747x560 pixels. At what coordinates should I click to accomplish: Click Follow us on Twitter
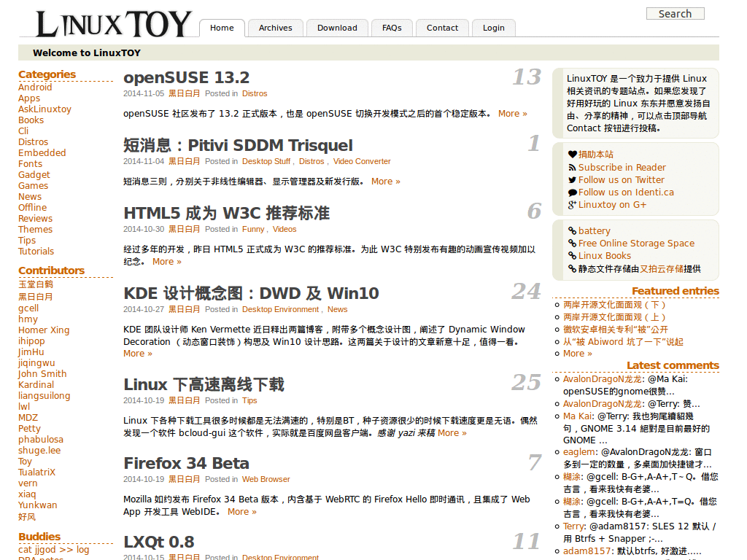[x=622, y=180]
